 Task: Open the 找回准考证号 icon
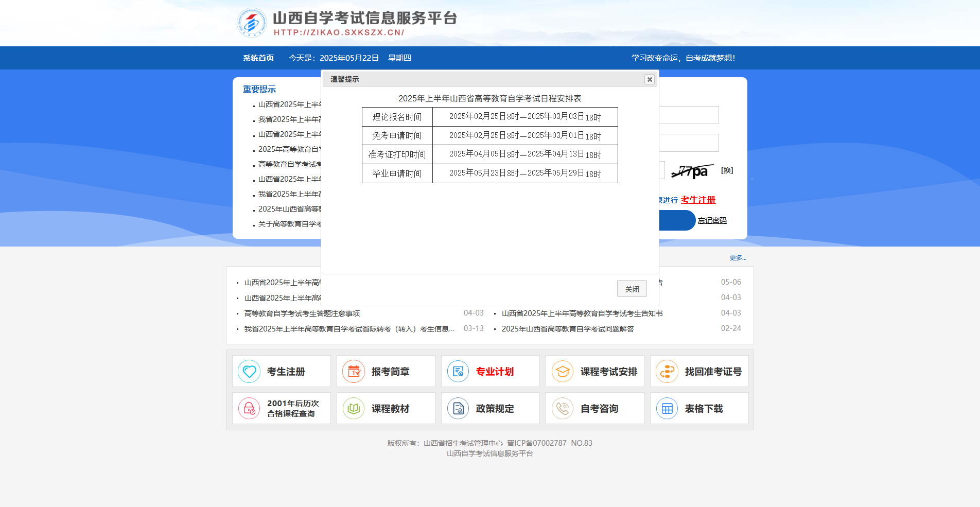667,371
